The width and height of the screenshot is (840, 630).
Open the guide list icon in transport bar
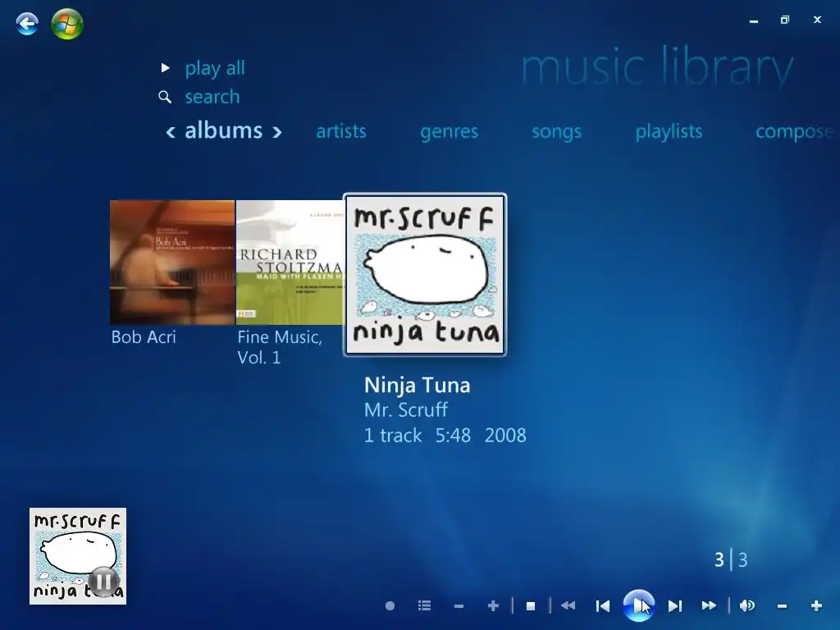coord(424,606)
